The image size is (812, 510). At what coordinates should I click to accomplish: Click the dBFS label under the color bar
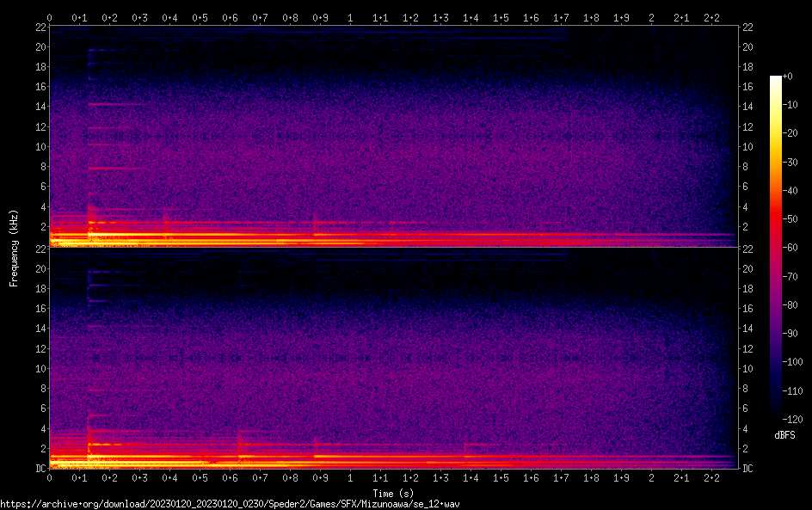(784, 436)
